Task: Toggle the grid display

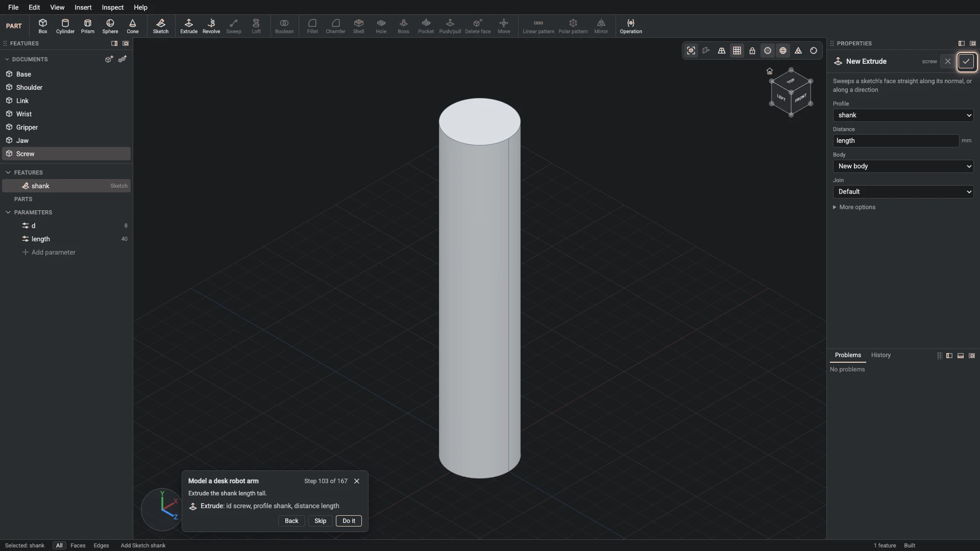Action: click(x=737, y=51)
